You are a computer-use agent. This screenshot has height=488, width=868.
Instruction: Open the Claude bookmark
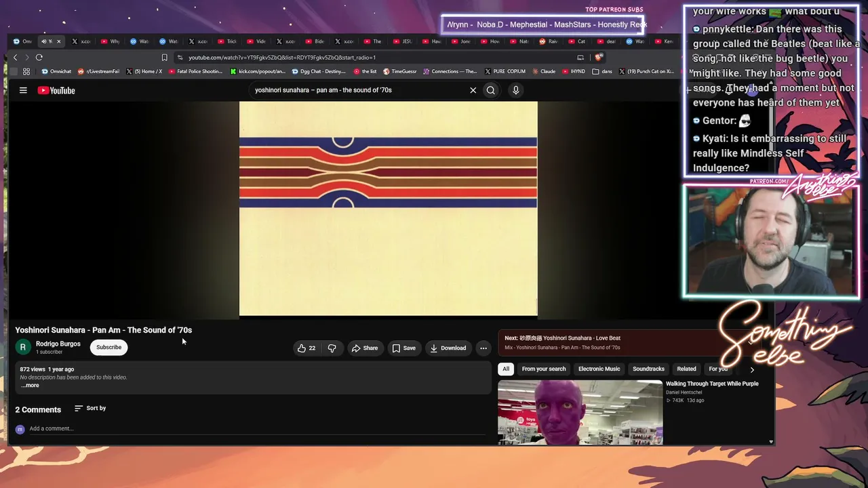pos(544,71)
